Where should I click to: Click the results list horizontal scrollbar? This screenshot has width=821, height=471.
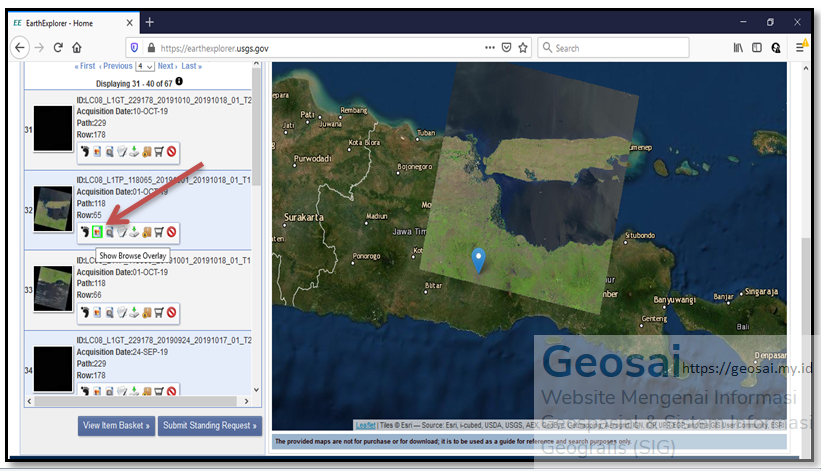(136, 401)
